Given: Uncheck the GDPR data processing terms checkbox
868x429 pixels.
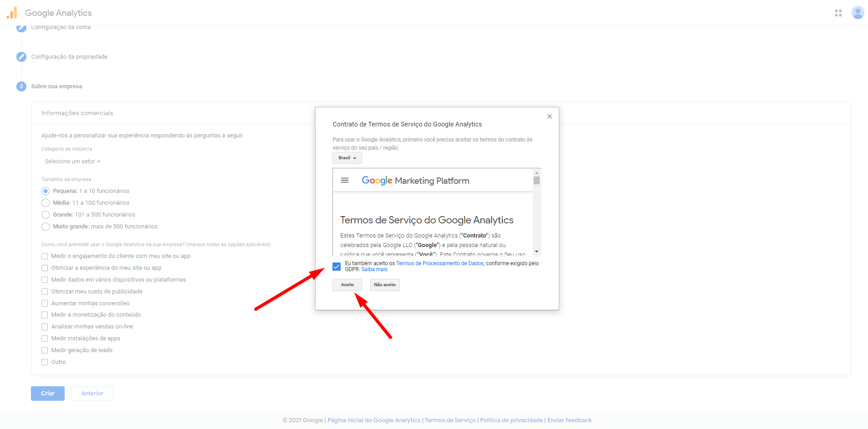Looking at the screenshot, I should (337, 267).
